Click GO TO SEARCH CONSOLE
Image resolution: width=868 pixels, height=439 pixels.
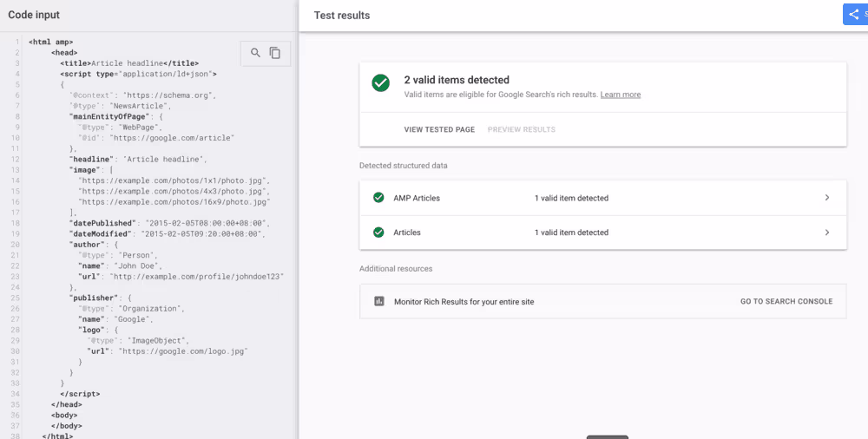click(x=786, y=302)
